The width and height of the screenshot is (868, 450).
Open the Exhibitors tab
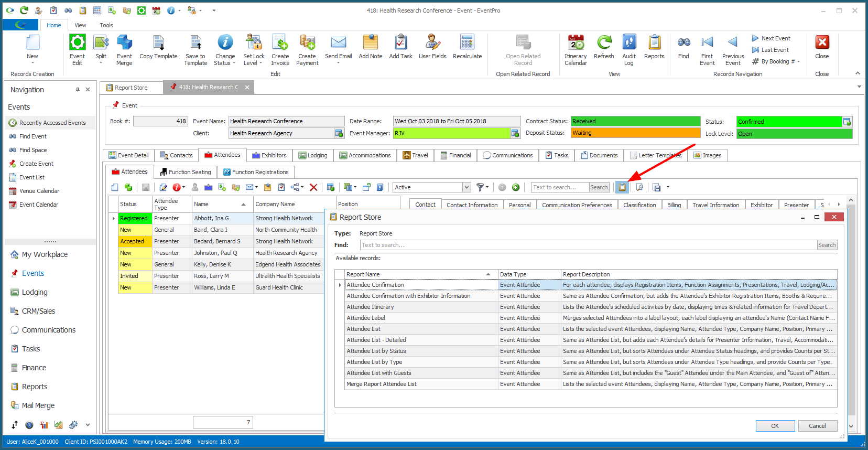269,155
